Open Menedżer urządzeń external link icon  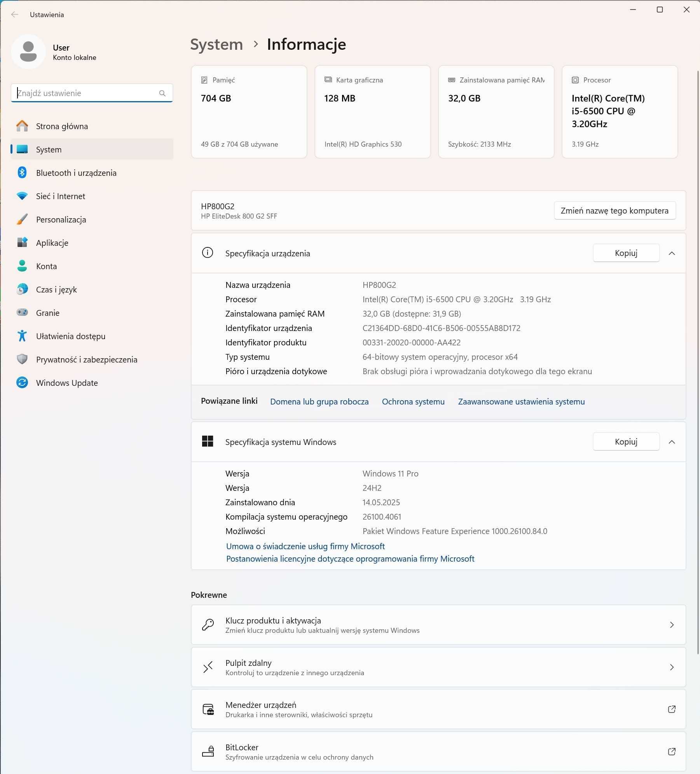pyautogui.click(x=672, y=709)
